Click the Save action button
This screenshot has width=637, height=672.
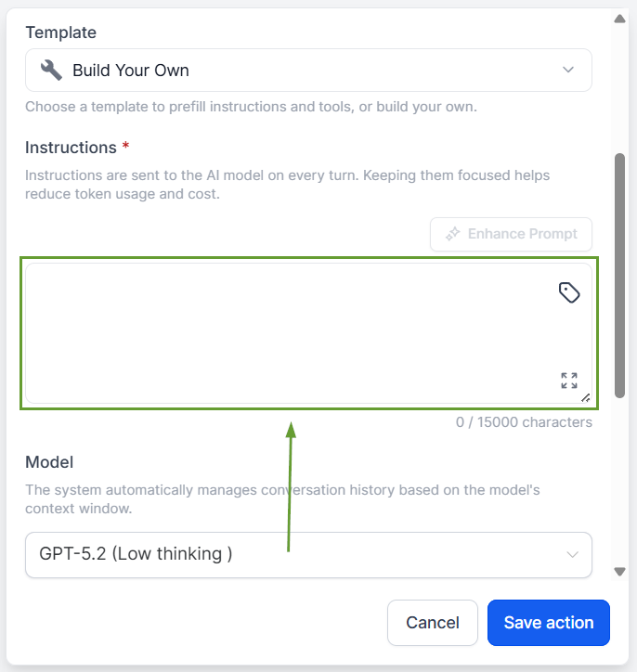click(548, 623)
